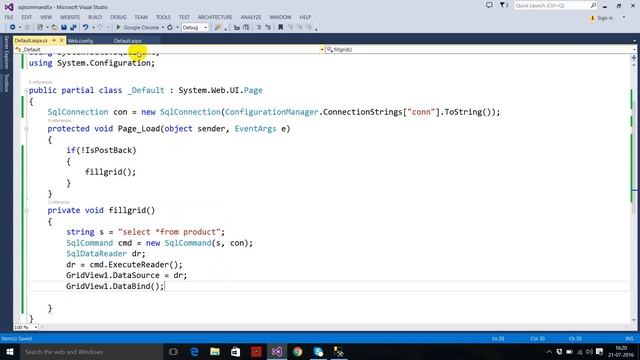Click the Refresh browser icon
Screen dimensions: 640x360
pos(170,27)
